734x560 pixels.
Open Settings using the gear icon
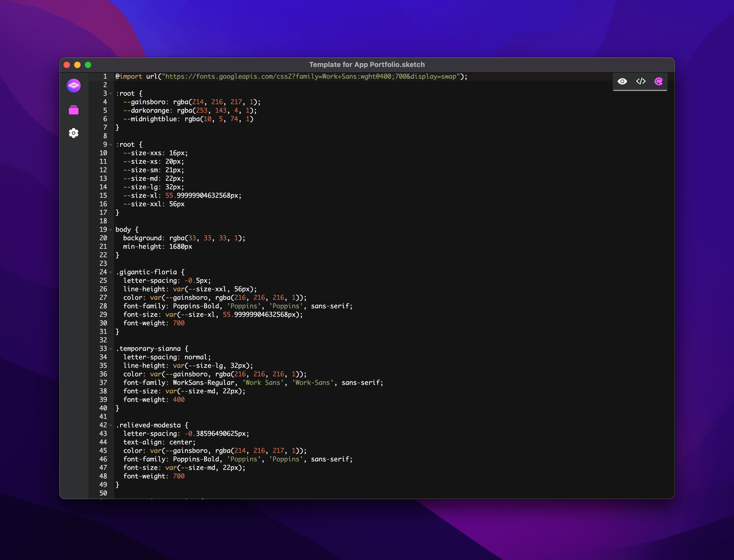[74, 133]
